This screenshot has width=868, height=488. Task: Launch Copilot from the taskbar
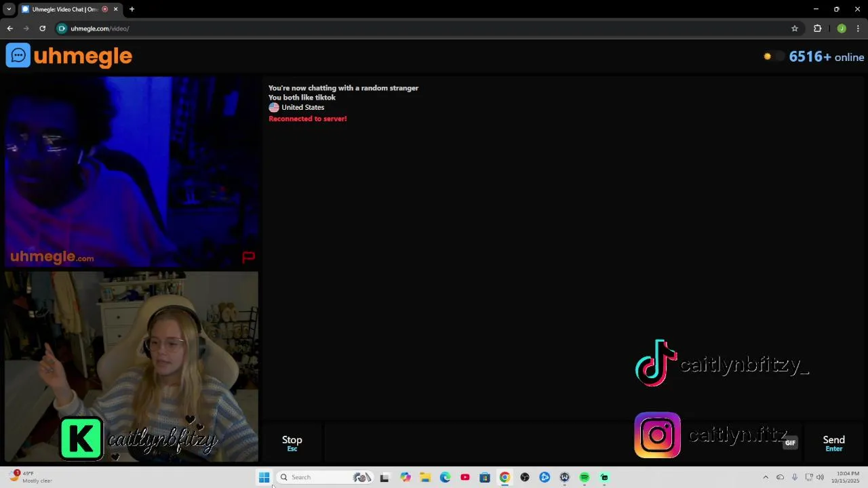[x=406, y=477]
